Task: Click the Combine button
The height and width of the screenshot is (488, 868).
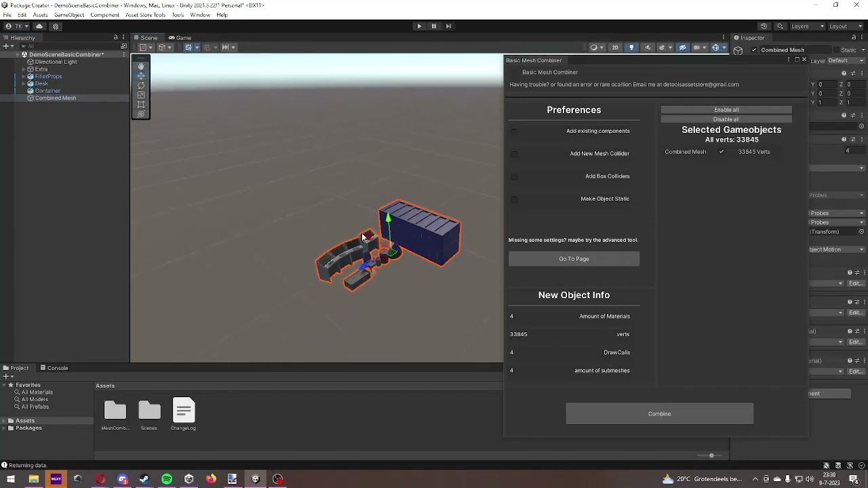Action: (x=659, y=413)
